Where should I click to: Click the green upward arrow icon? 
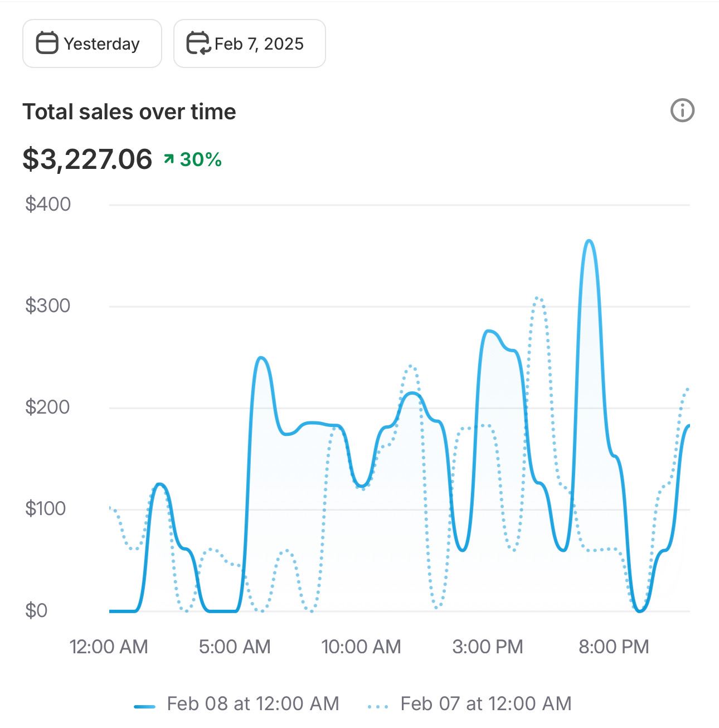(x=169, y=159)
